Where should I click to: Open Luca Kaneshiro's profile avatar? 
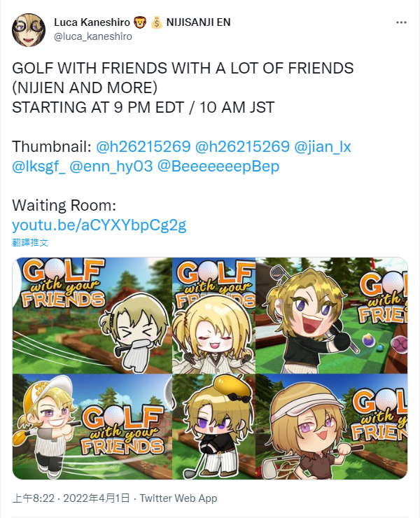(29, 29)
